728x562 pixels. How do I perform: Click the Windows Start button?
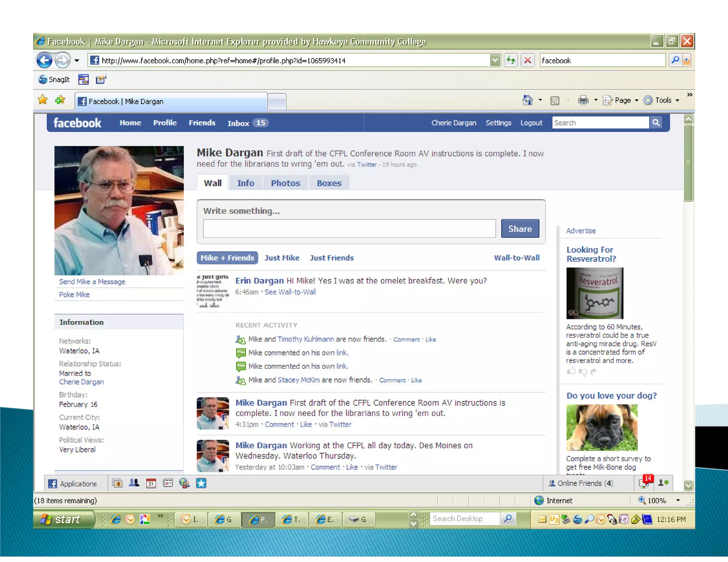[64, 519]
